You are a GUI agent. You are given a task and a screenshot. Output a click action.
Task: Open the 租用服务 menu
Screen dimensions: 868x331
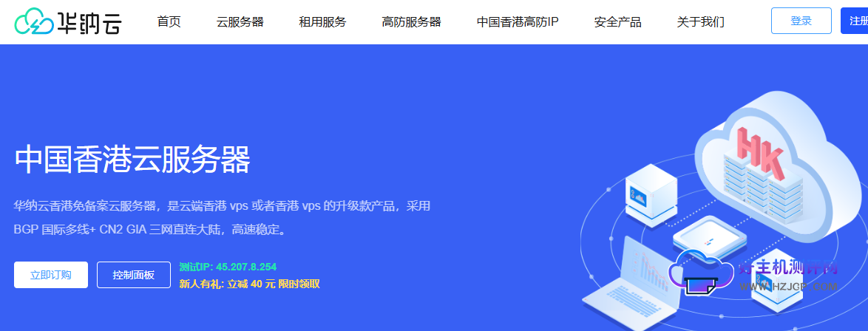pyautogui.click(x=322, y=22)
